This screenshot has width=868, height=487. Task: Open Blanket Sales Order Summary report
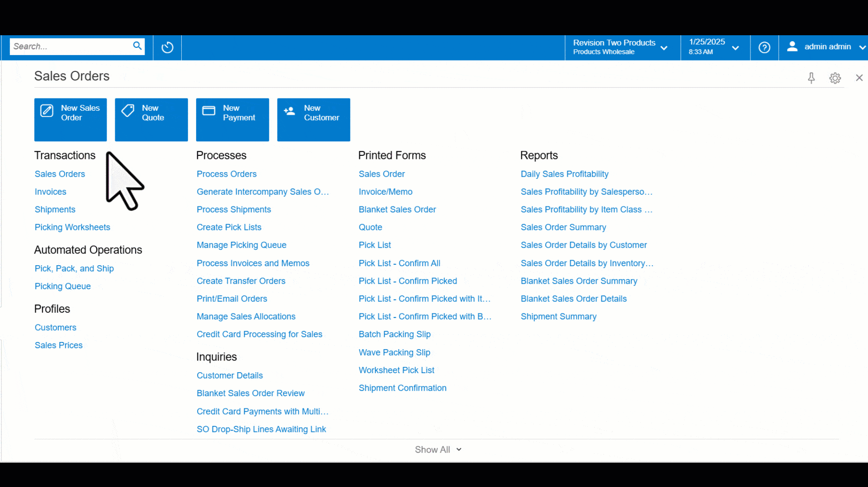pos(579,281)
